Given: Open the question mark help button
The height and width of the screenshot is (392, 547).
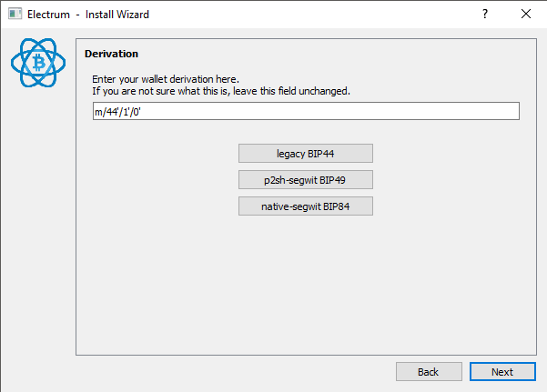Looking at the screenshot, I should pyautogui.click(x=485, y=14).
